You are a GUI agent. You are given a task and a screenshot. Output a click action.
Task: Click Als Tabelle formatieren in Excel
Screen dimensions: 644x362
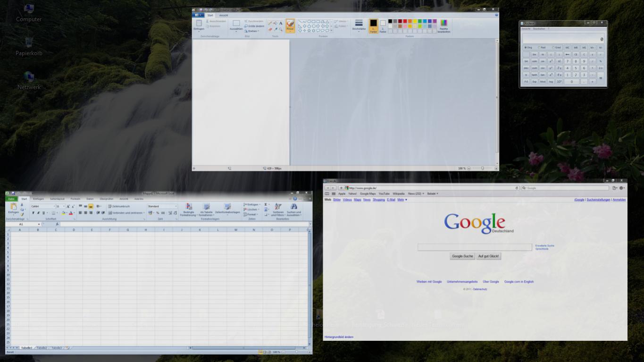click(x=206, y=210)
